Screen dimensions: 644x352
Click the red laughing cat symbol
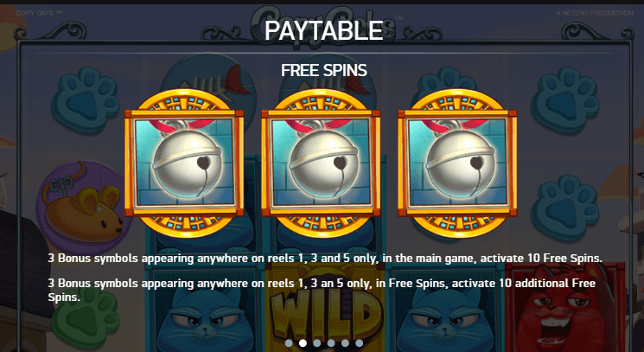564,307
